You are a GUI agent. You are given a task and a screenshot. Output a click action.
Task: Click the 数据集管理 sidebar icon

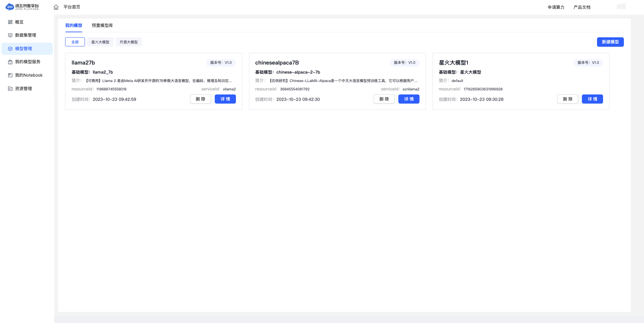click(x=10, y=35)
